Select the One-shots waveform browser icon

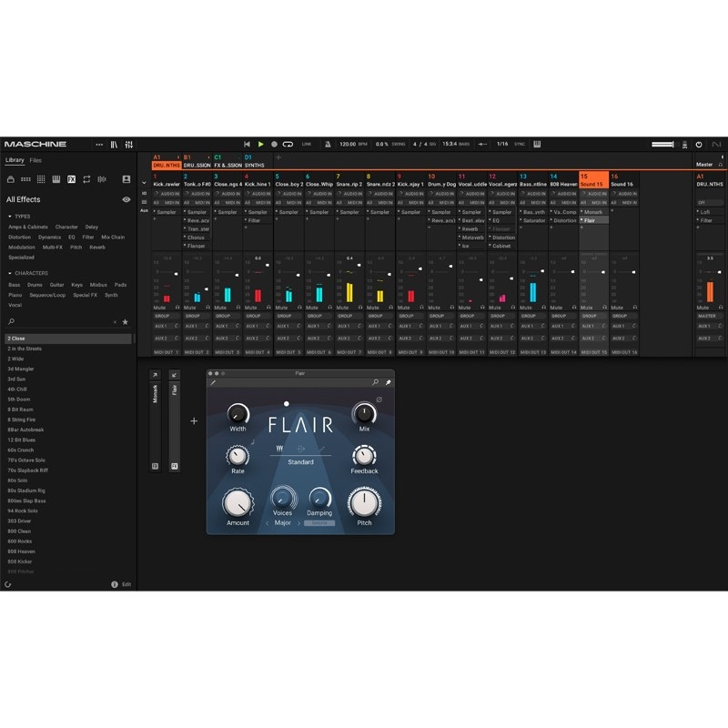click(102, 179)
